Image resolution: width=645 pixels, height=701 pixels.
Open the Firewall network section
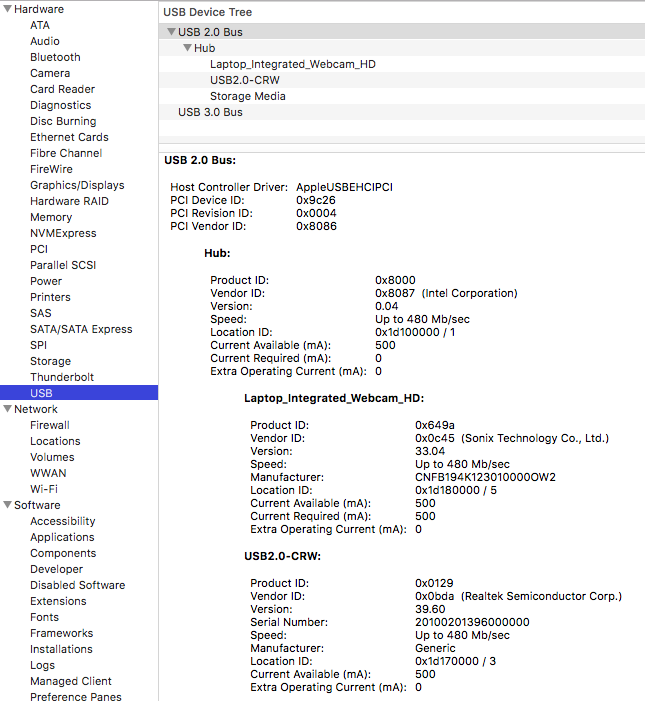50,425
